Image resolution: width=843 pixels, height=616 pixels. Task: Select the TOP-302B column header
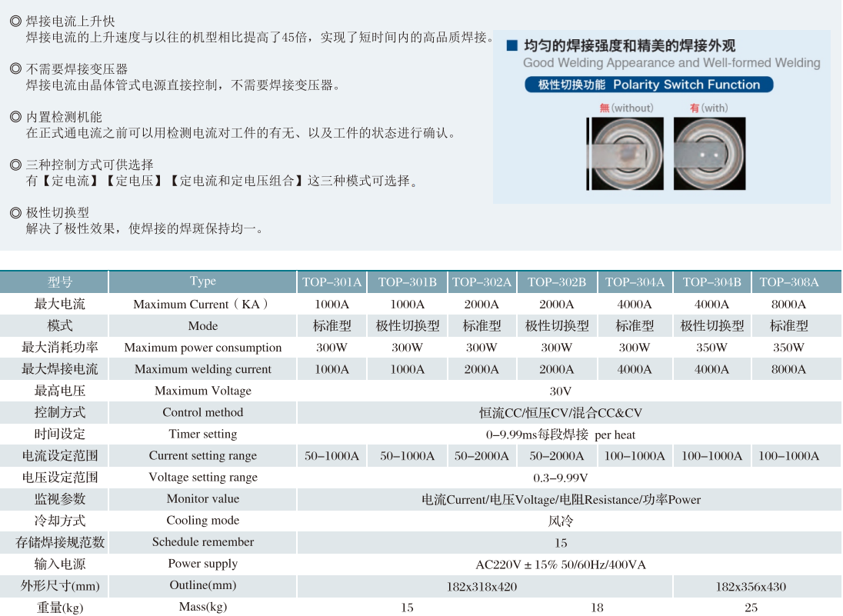[x=557, y=282]
